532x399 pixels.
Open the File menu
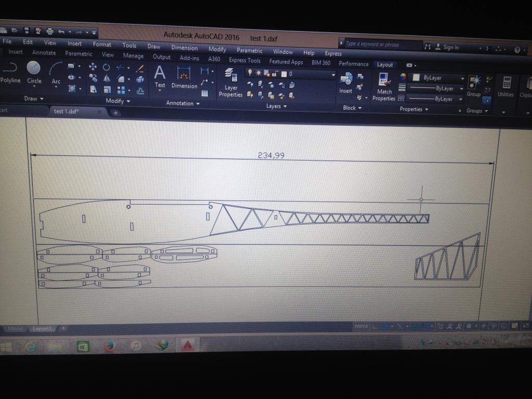7,42
